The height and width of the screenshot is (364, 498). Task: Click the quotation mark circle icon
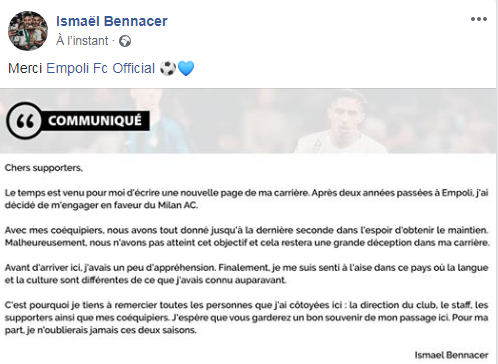click(x=24, y=120)
